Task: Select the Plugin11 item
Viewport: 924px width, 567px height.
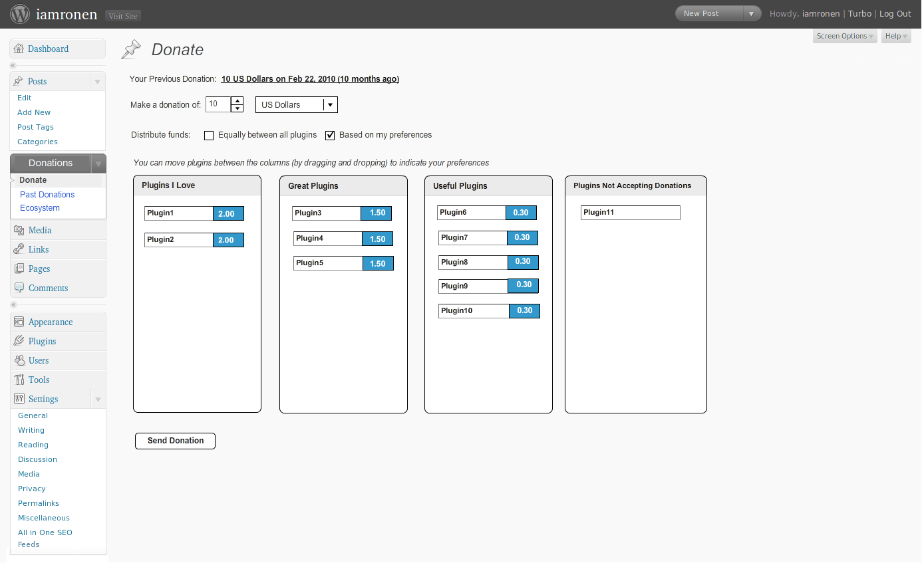Action: tap(631, 213)
